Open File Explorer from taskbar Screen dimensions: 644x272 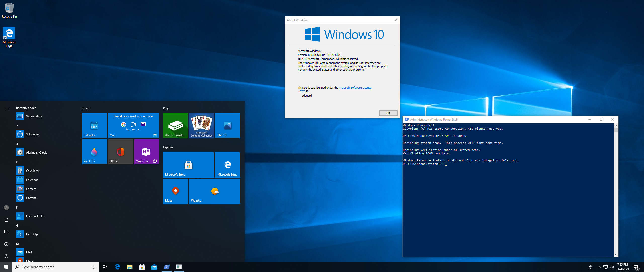tap(130, 267)
